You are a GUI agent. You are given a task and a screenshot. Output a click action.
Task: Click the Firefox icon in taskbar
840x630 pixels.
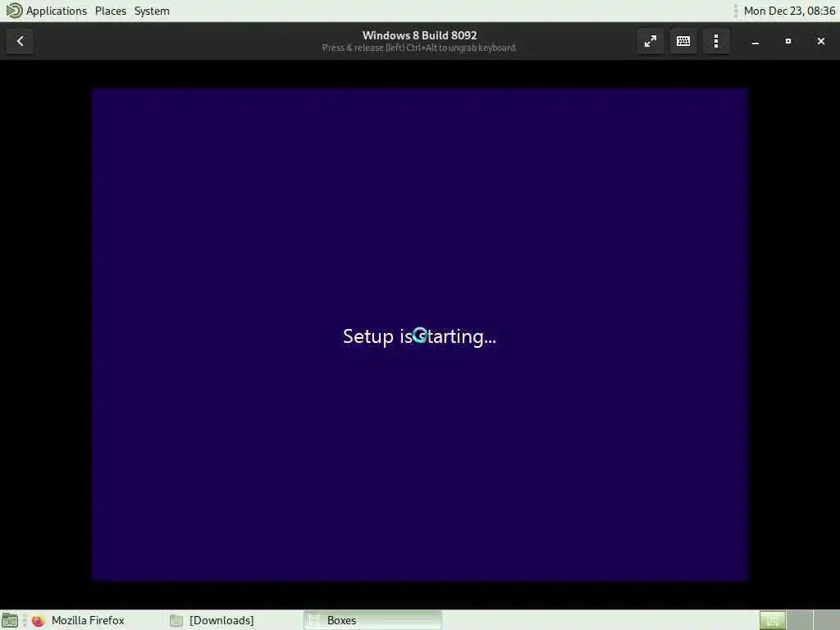pos(38,620)
